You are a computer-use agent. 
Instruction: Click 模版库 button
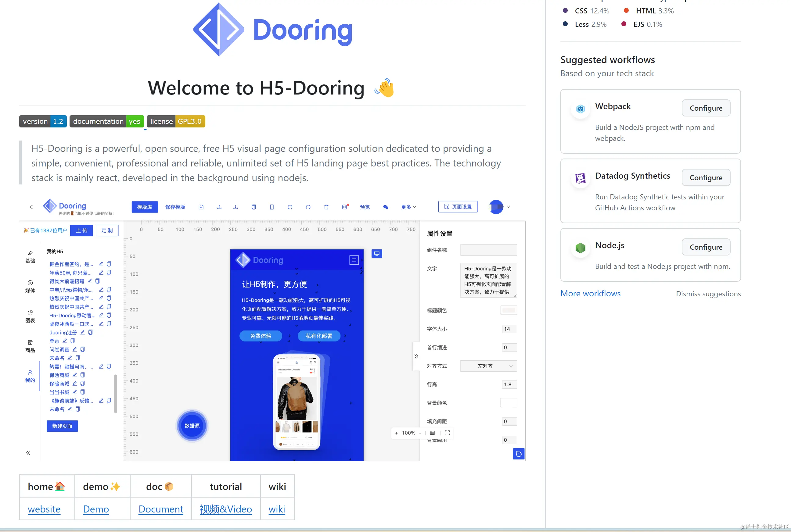click(x=145, y=207)
